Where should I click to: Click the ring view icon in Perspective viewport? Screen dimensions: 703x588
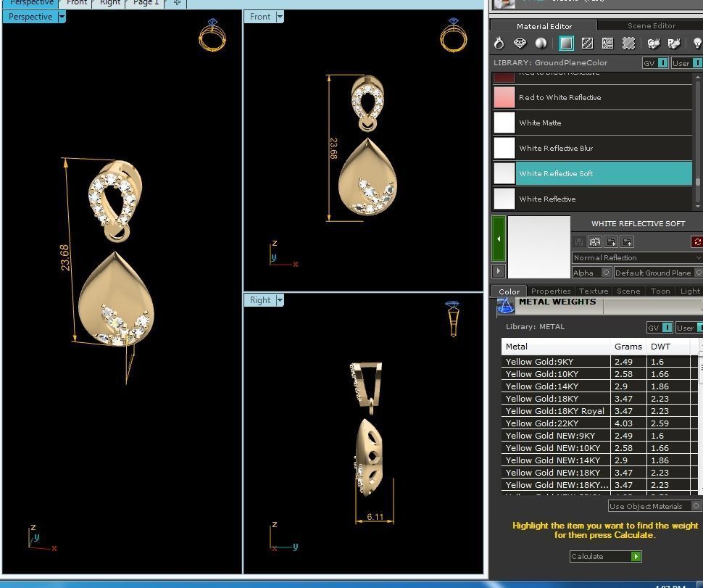pyautogui.click(x=212, y=35)
